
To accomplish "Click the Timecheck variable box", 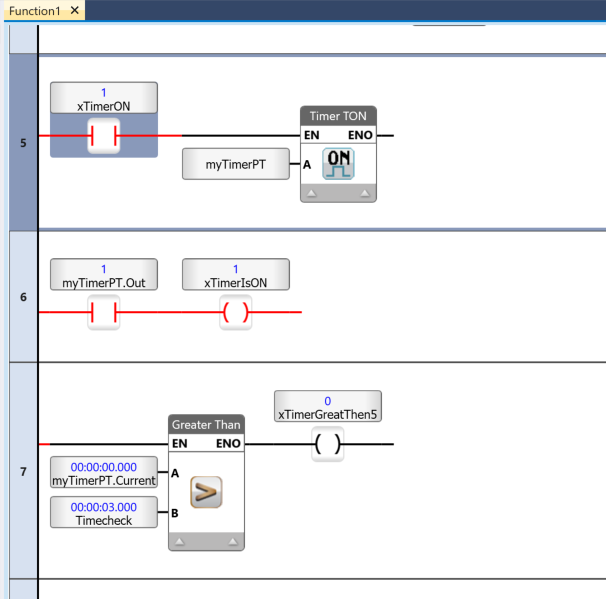I will (104, 514).
